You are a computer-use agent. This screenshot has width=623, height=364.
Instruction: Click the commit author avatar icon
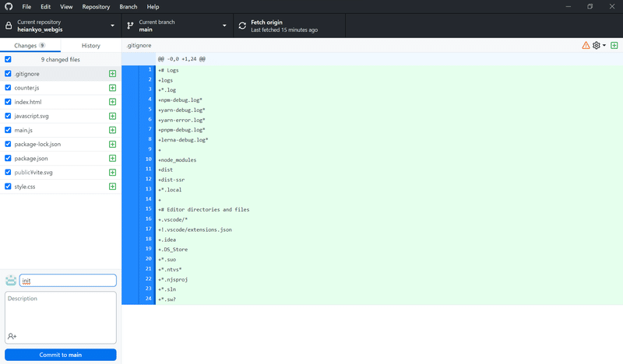click(x=11, y=280)
